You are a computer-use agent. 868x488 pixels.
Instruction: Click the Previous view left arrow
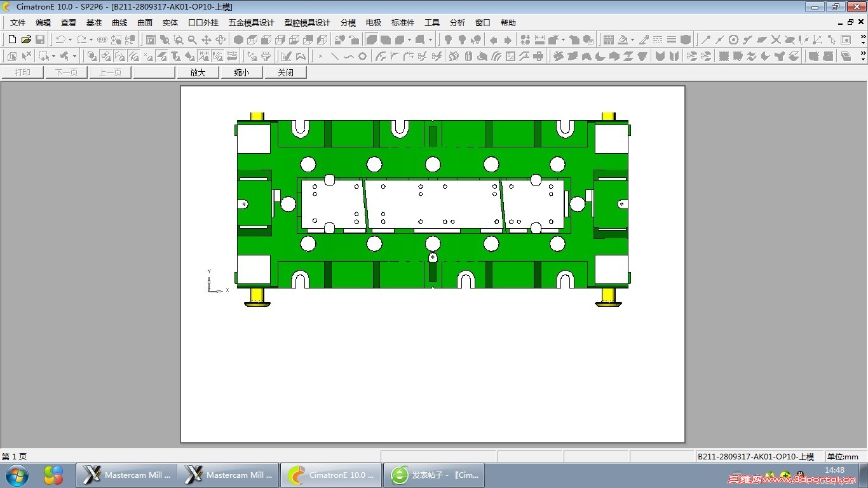point(493,39)
